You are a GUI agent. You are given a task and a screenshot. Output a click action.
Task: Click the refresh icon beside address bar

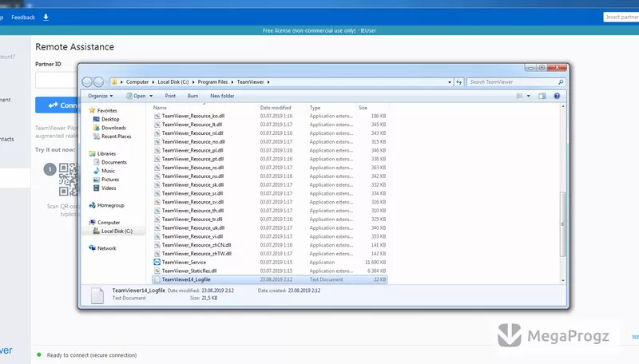coord(458,82)
